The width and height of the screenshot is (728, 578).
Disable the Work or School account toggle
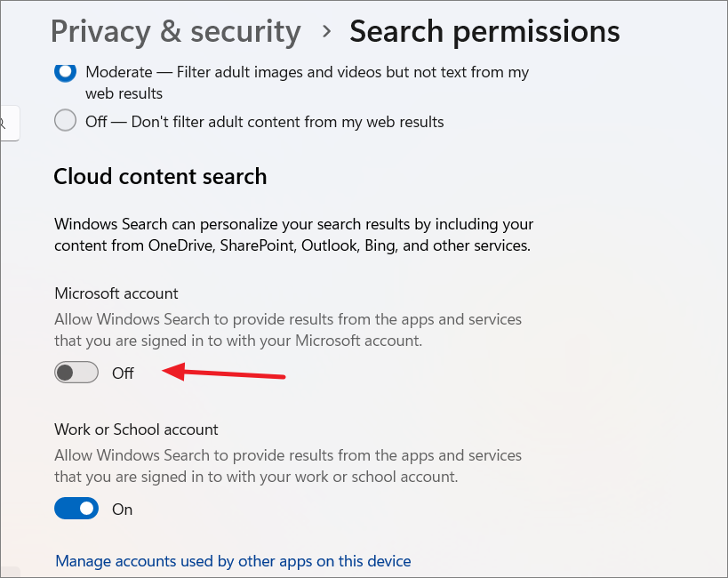coord(76,509)
